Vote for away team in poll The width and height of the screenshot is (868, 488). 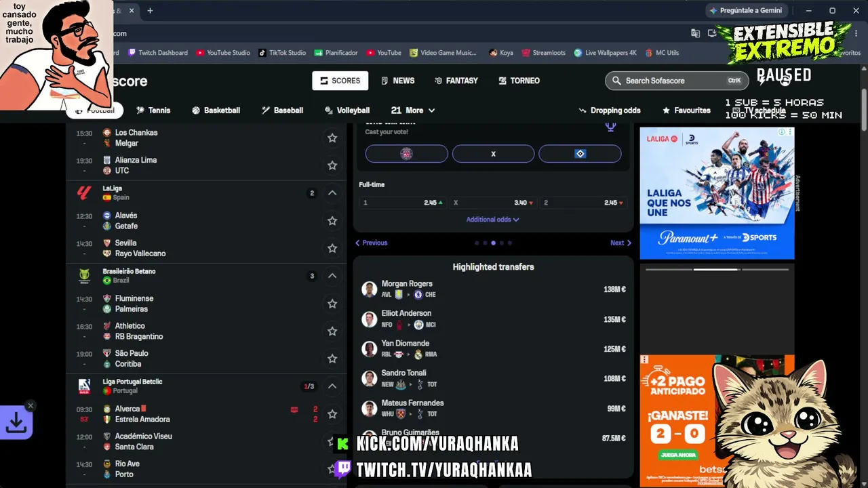coord(580,154)
